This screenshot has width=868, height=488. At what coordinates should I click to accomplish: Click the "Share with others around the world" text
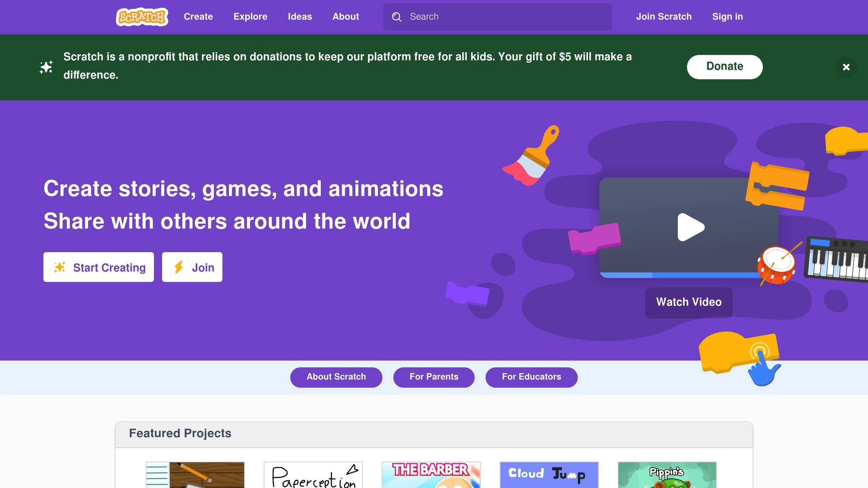[x=227, y=221]
